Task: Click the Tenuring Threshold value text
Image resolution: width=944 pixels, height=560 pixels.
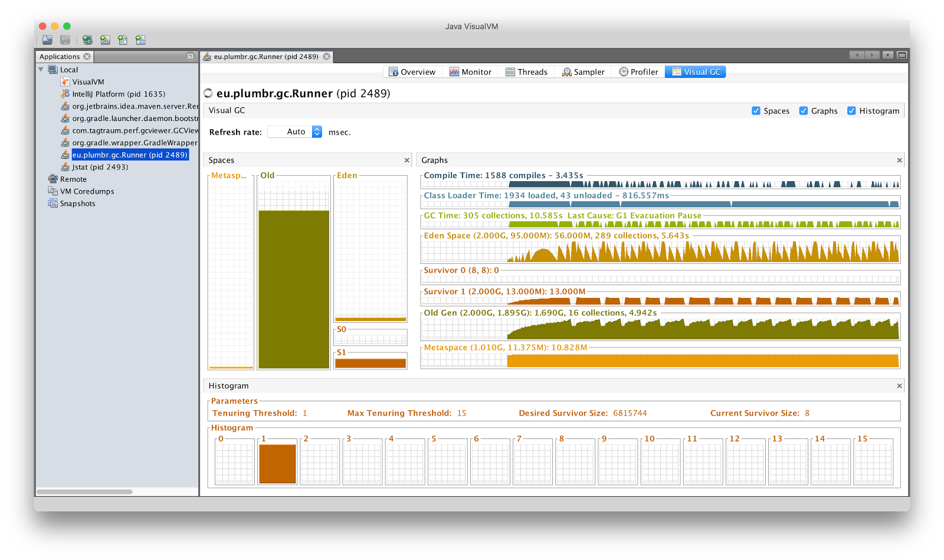Action: tap(305, 414)
